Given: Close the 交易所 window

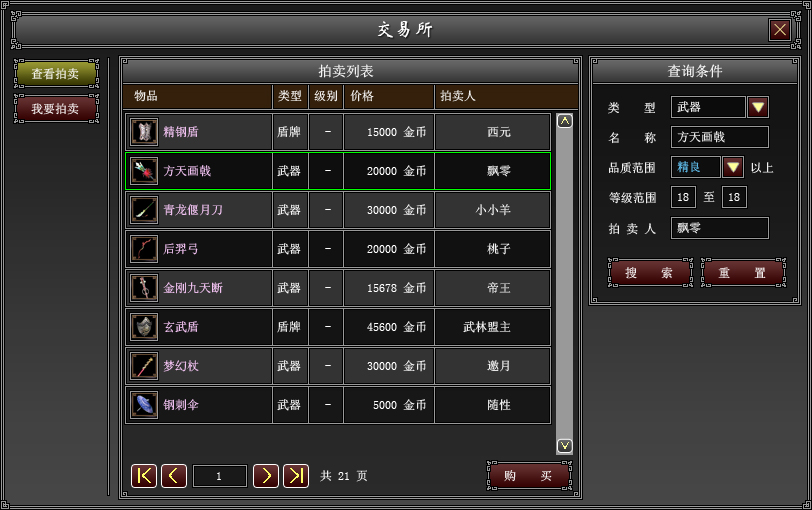Looking at the screenshot, I should click(780, 30).
